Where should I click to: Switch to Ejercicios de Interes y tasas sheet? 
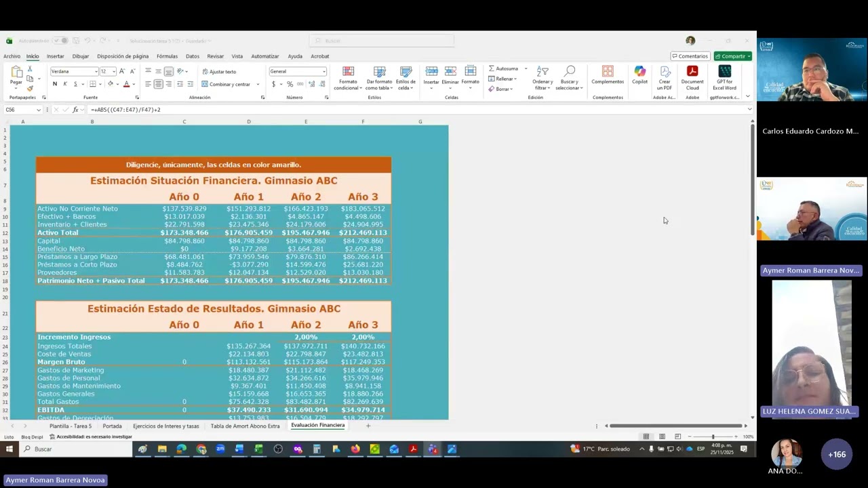coord(166,426)
